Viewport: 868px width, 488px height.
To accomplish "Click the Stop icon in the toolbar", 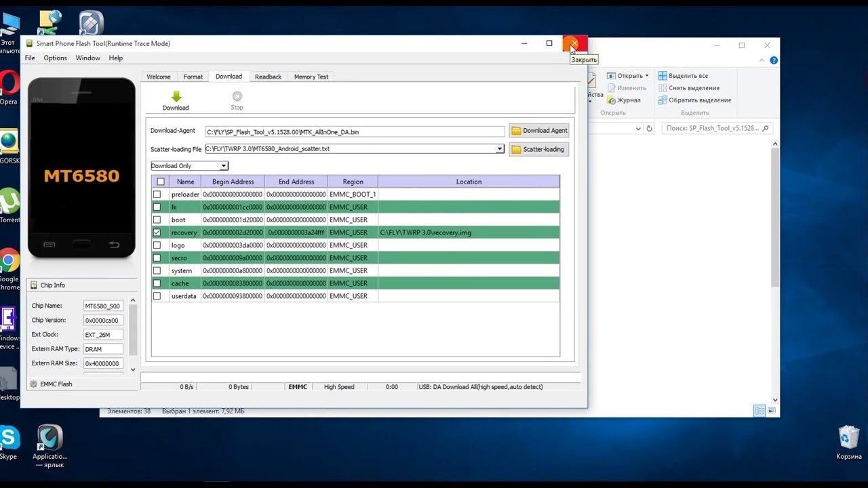I will tap(237, 96).
